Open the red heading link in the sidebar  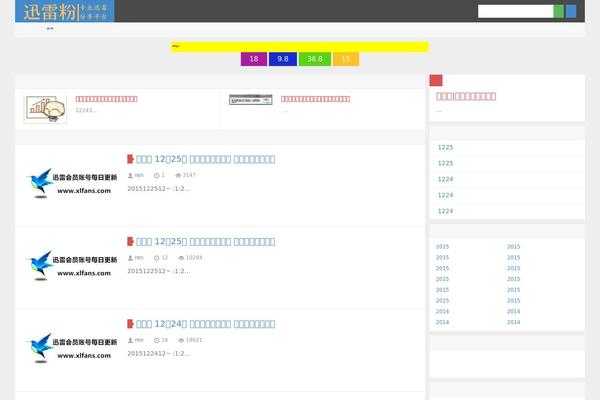click(x=466, y=96)
